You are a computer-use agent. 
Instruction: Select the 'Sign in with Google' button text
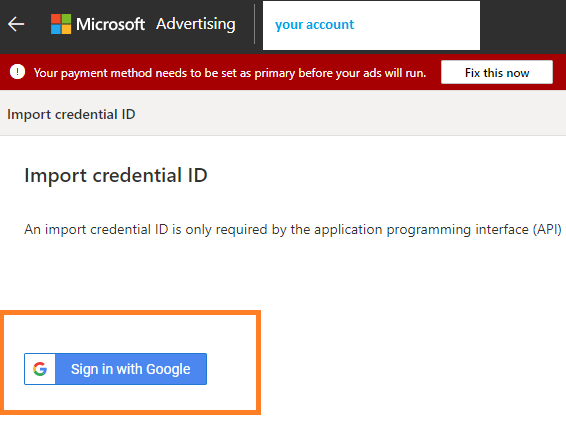131,369
